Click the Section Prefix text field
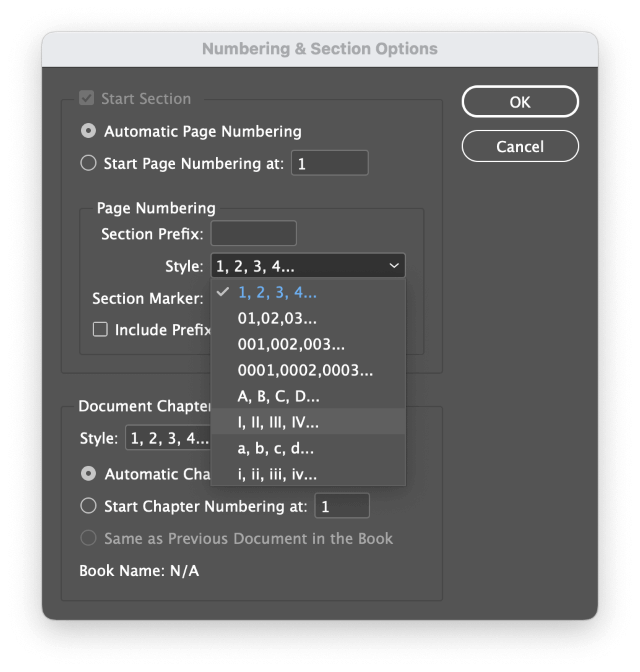Screen dimensions: 640x672 (253, 234)
